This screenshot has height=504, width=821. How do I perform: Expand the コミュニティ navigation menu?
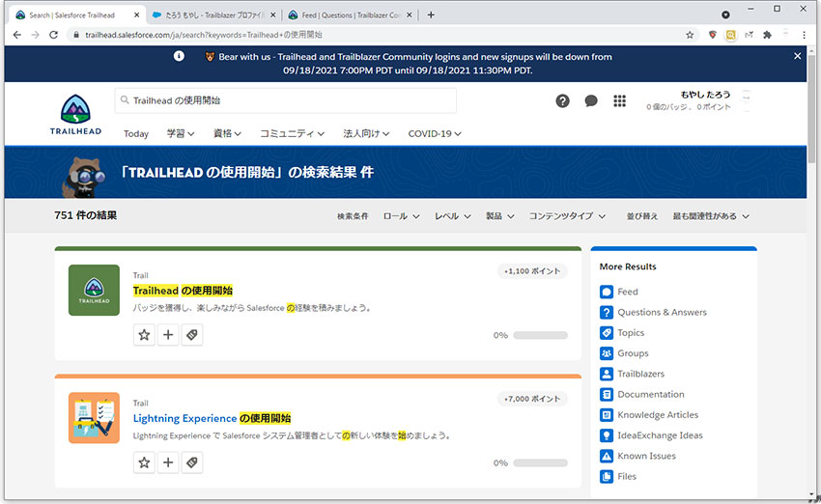click(292, 133)
